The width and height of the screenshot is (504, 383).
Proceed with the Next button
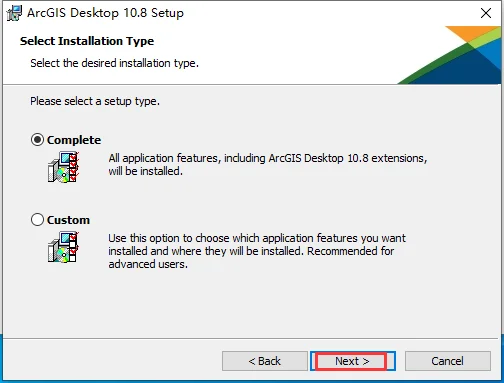tap(353, 361)
